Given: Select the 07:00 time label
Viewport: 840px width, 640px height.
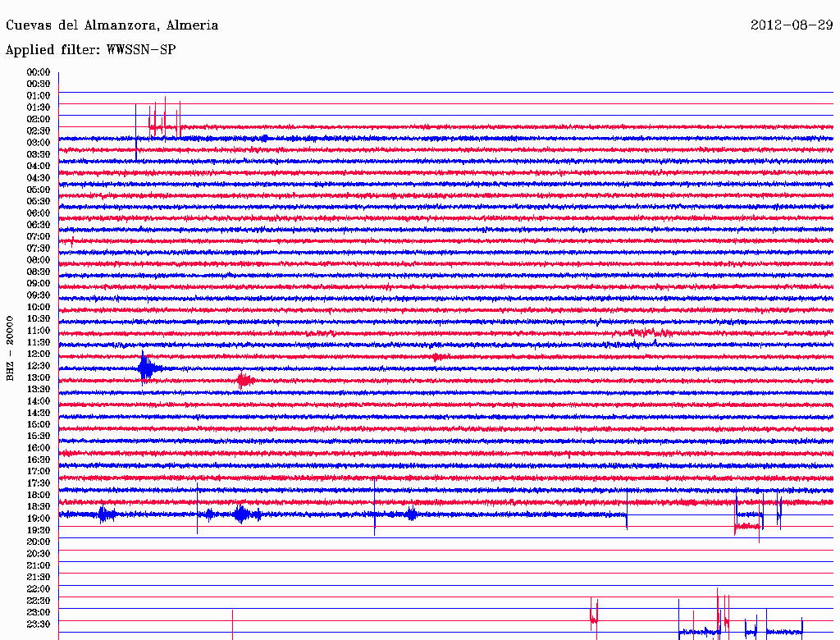Looking at the screenshot, I should pos(39,237).
